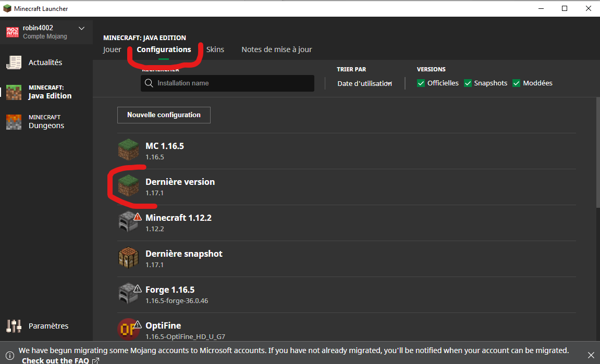The height and width of the screenshot is (364, 600).
Task: Open Notes de mise à jour tab
Action: (x=277, y=49)
